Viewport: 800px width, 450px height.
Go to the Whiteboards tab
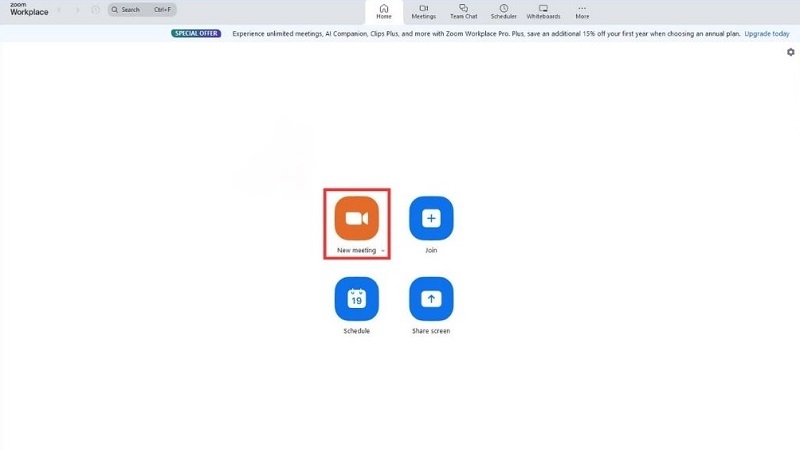coord(543,11)
